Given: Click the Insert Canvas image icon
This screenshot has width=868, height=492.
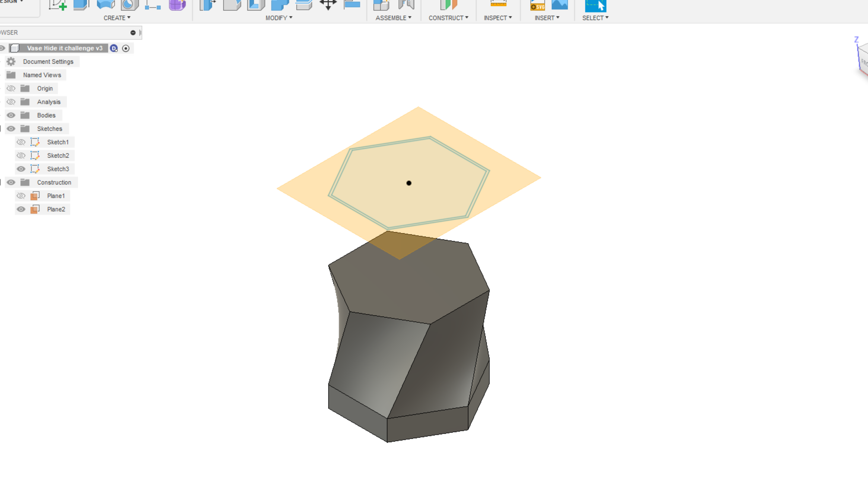Looking at the screenshot, I should [x=560, y=4].
